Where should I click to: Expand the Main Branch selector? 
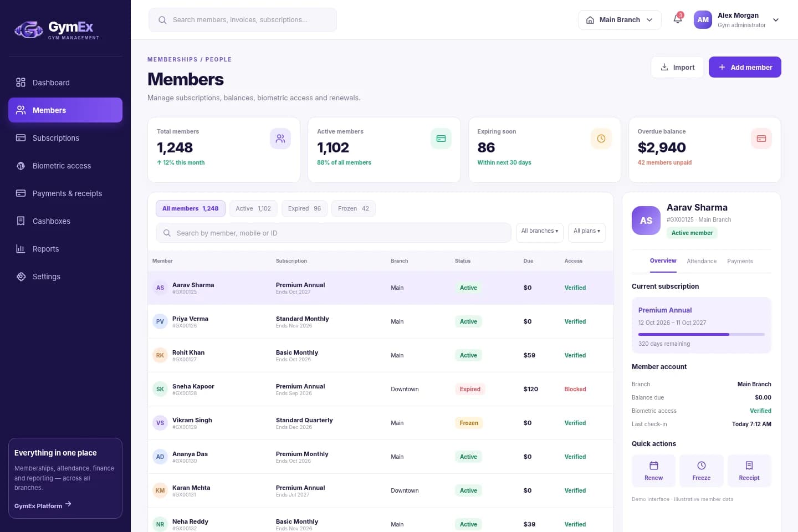pos(620,20)
